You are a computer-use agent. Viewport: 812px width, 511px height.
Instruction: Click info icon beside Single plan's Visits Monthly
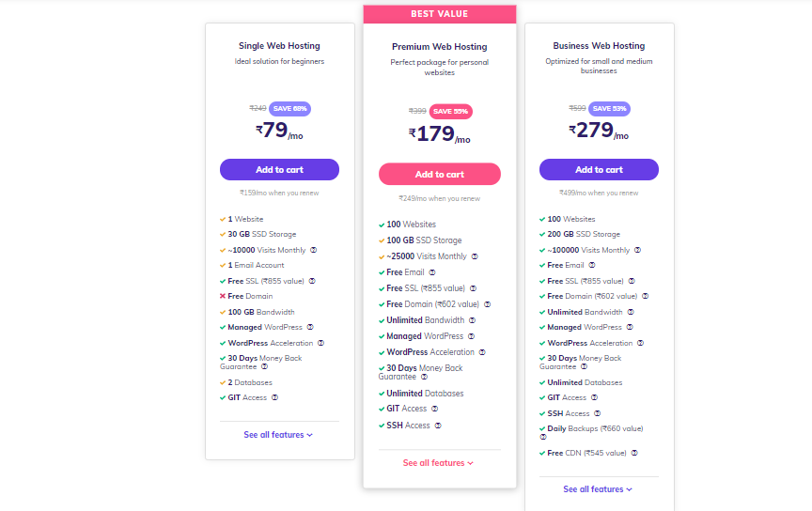313,250
